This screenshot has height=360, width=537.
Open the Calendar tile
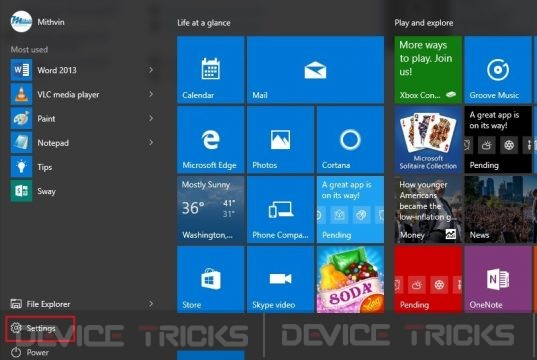(x=211, y=70)
